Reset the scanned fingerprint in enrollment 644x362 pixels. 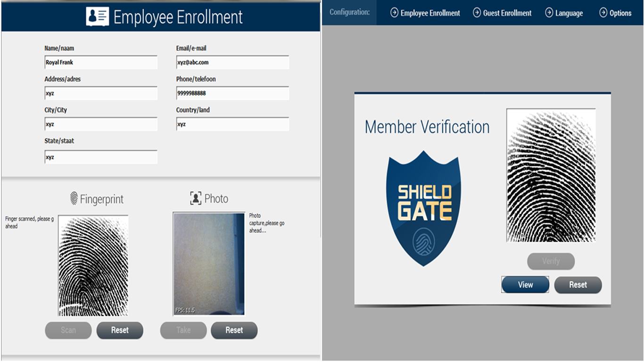[120, 330]
